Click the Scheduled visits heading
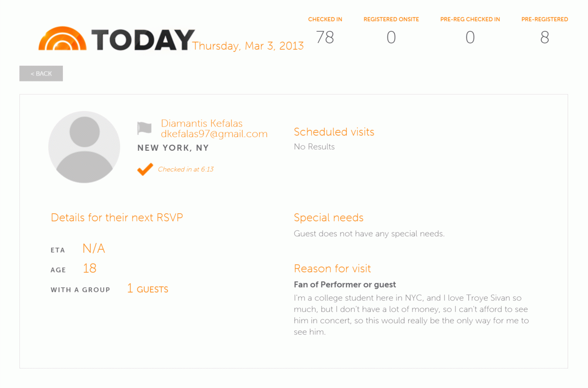The image size is (588, 388). click(x=334, y=132)
